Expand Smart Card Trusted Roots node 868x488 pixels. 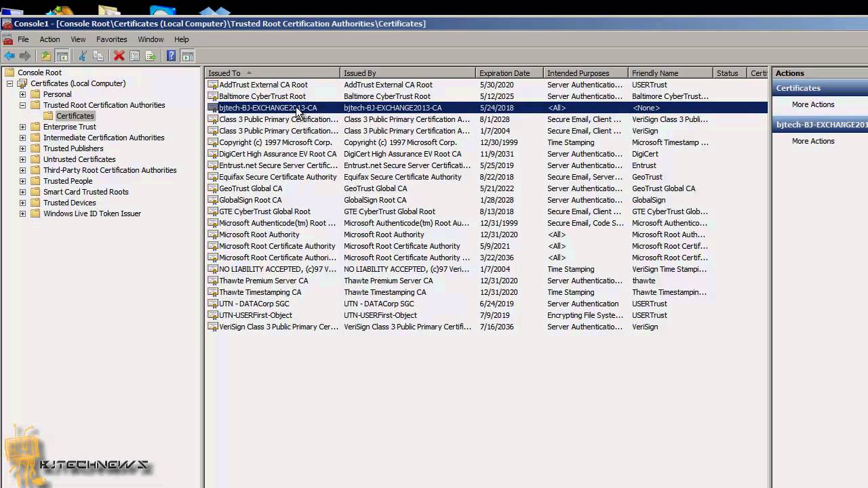tap(22, 192)
